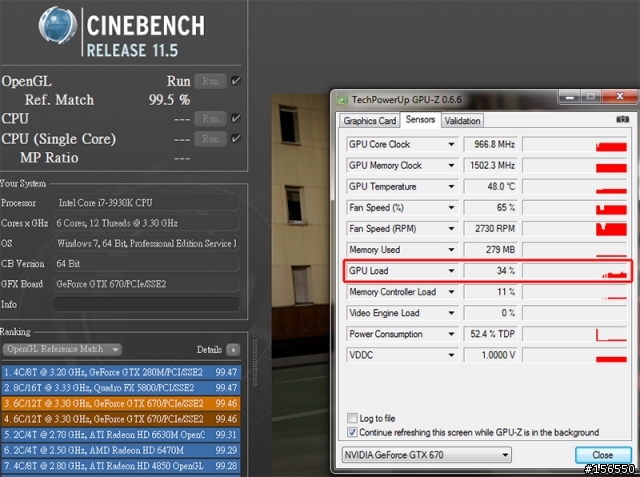Click the CB Version field 64 Bit
This screenshot has width=640, height=477.
146,264
